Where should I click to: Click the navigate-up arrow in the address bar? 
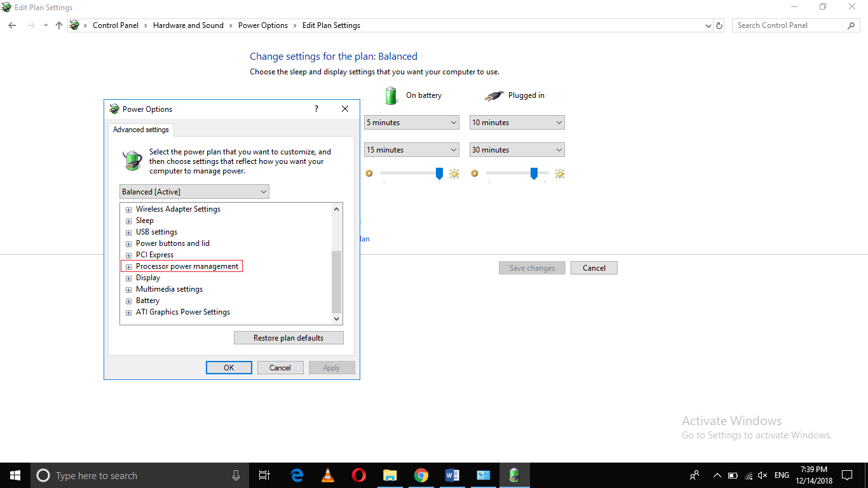[58, 25]
